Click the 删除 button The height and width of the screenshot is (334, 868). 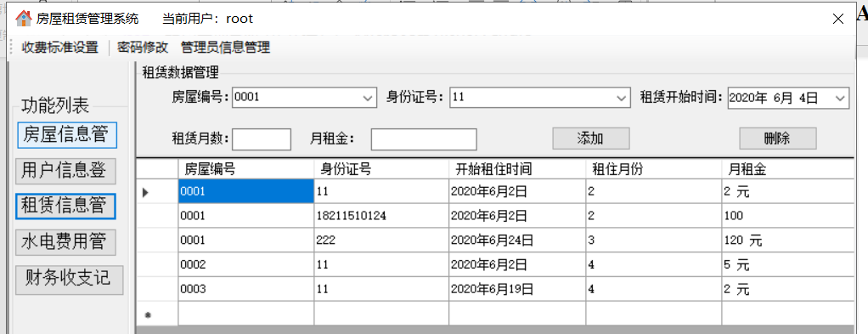click(778, 139)
